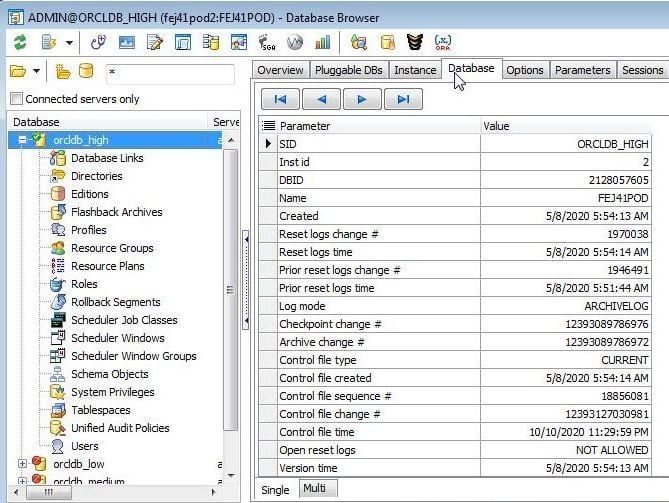Select Scheduler Window Groups in the tree

(x=134, y=356)
